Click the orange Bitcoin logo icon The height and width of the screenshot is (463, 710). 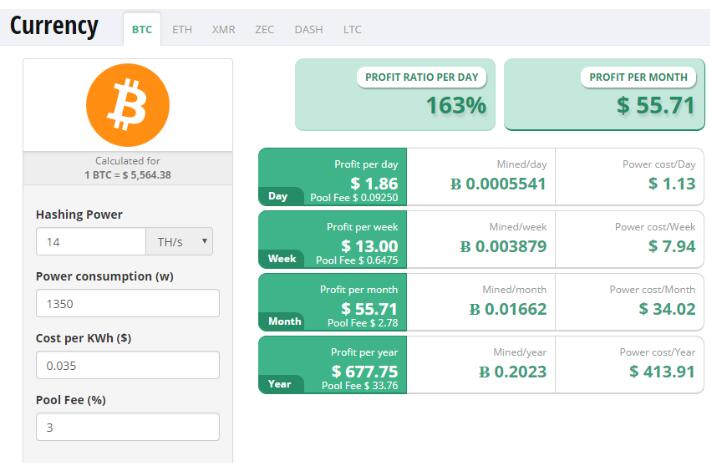[x=128, y=105]
